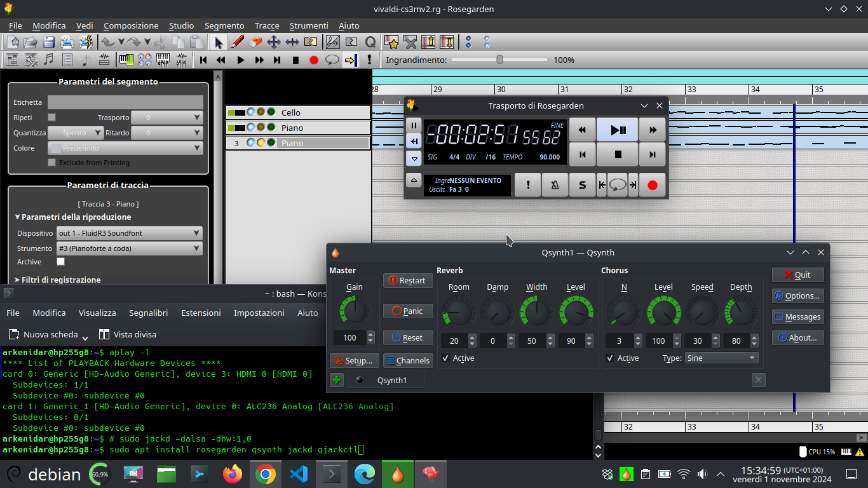Toggle green solo LED on Cello track
868x488 pixels.
pos(271,112)
